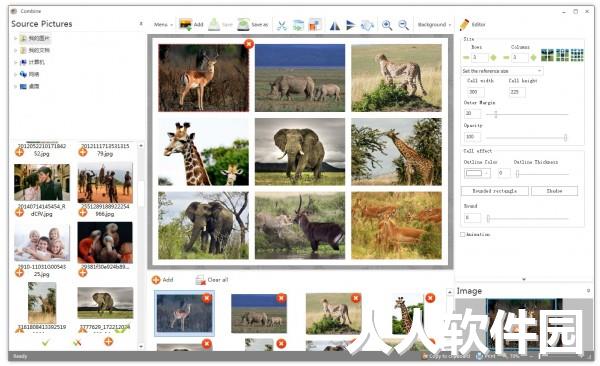
Task: Adjust the Outline Thickness slider
Action: click(542, 174)
